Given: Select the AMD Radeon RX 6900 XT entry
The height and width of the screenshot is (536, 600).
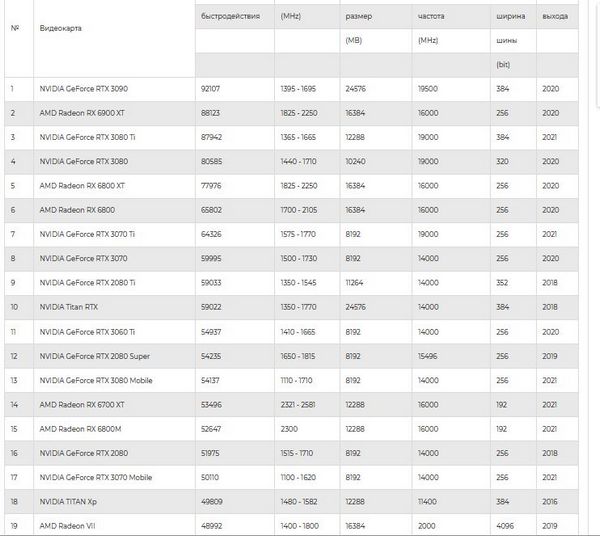Looking at the screenshot, I should [x=82, y=113].
